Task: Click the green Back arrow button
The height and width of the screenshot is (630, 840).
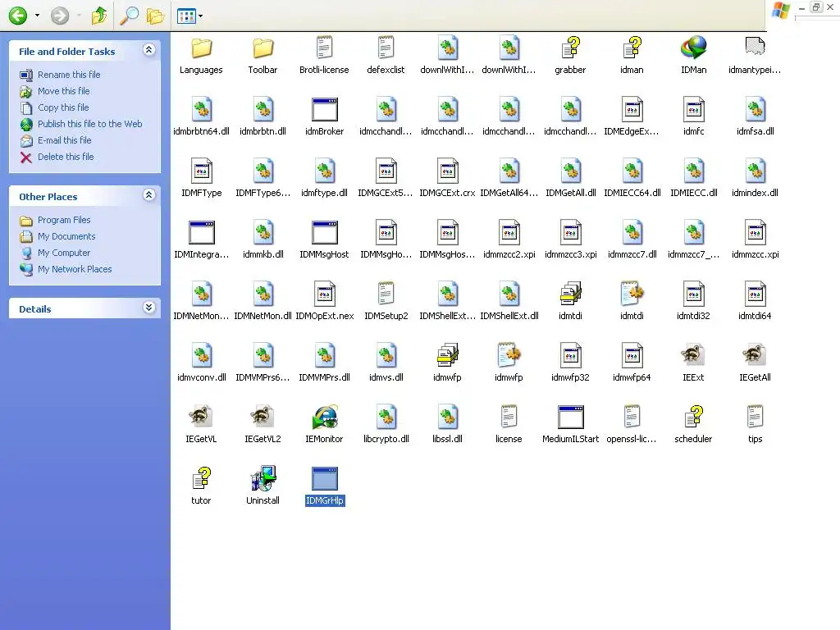Action: click(x=18, y=16)
